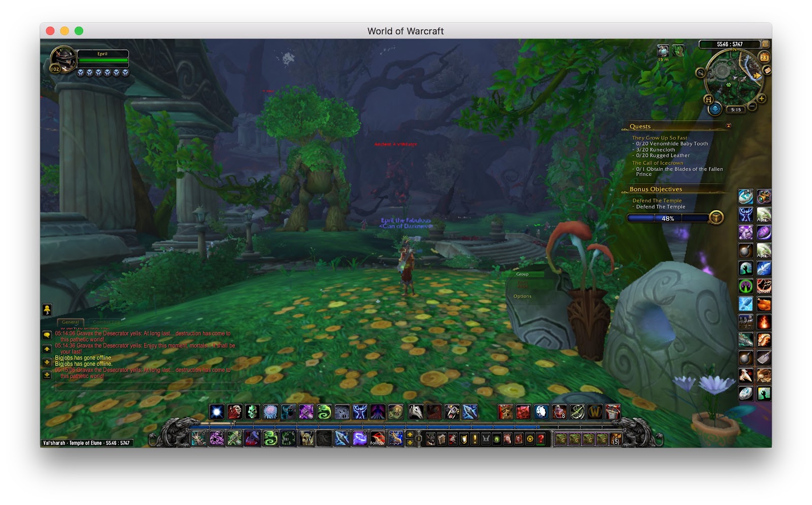The image size is (812, 505).
Task: Open the Quest Log exclamation mark icon
Action: (475, 439)
